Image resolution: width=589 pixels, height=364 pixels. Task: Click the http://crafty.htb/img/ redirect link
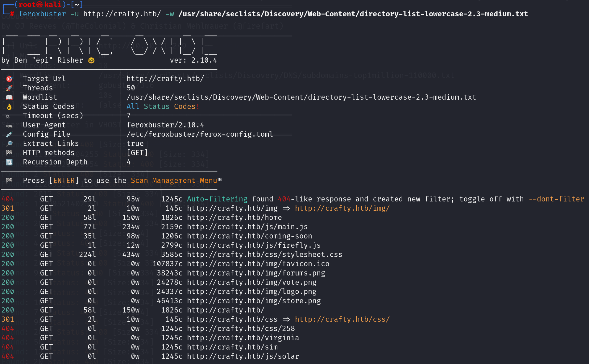[x=342, y=208]
